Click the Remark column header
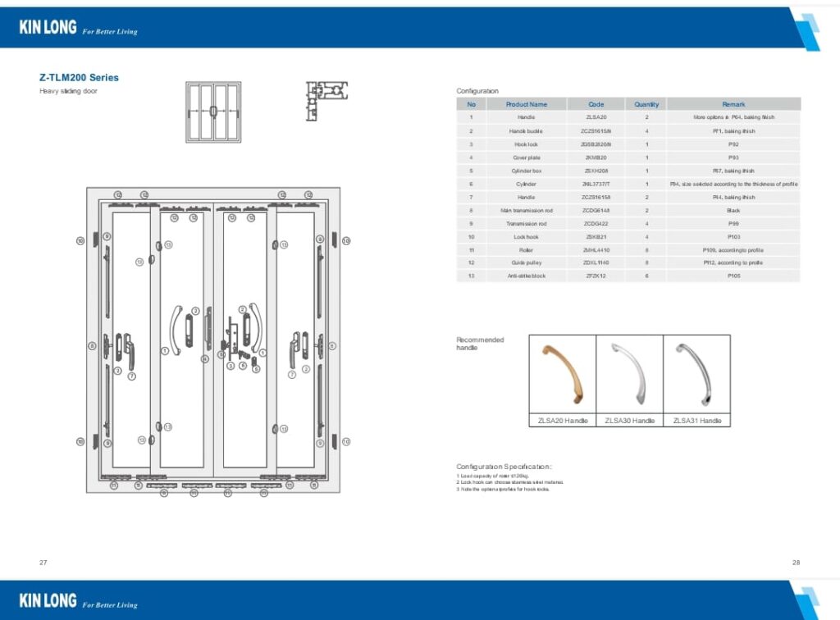This screenshot has height=620, width=840. (x=733, y=104)
